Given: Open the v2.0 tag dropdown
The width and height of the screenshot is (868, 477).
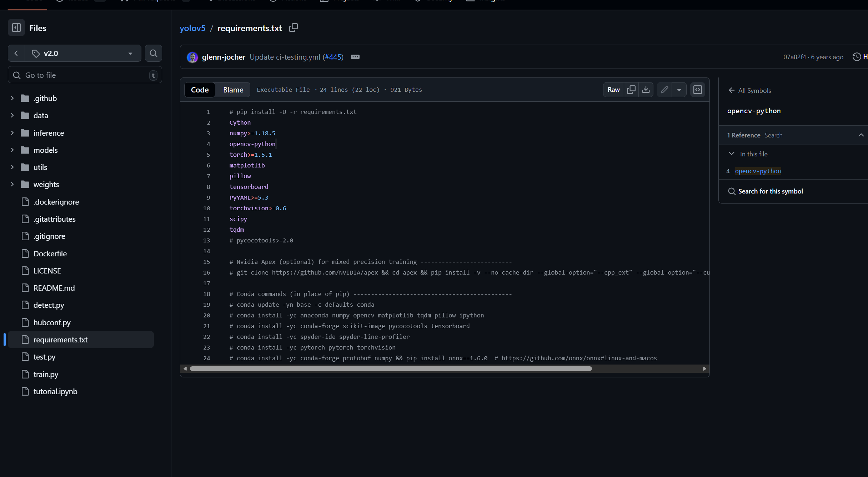Looking at the screenshot, I should pyautogui.click(x=83, y=53).
